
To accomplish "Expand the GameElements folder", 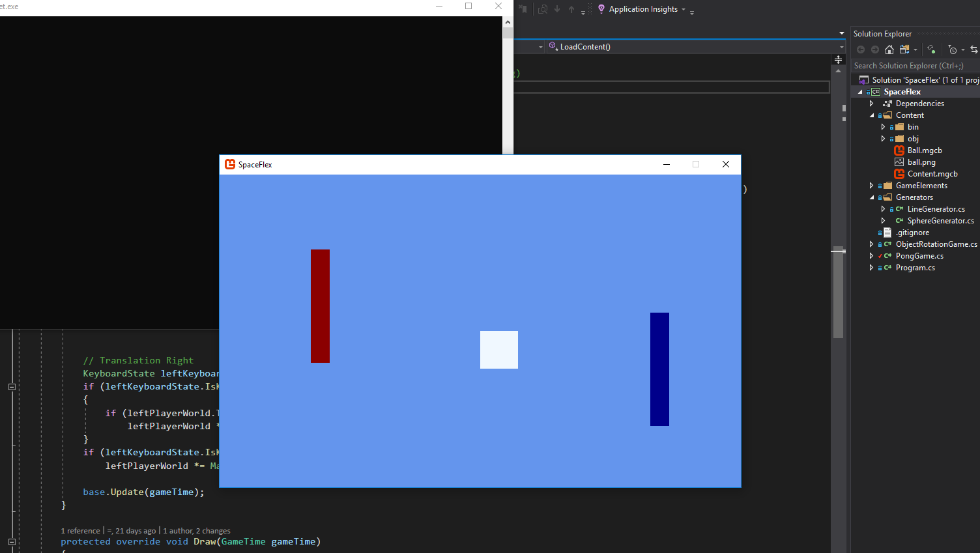I will (x=871, y=185).
